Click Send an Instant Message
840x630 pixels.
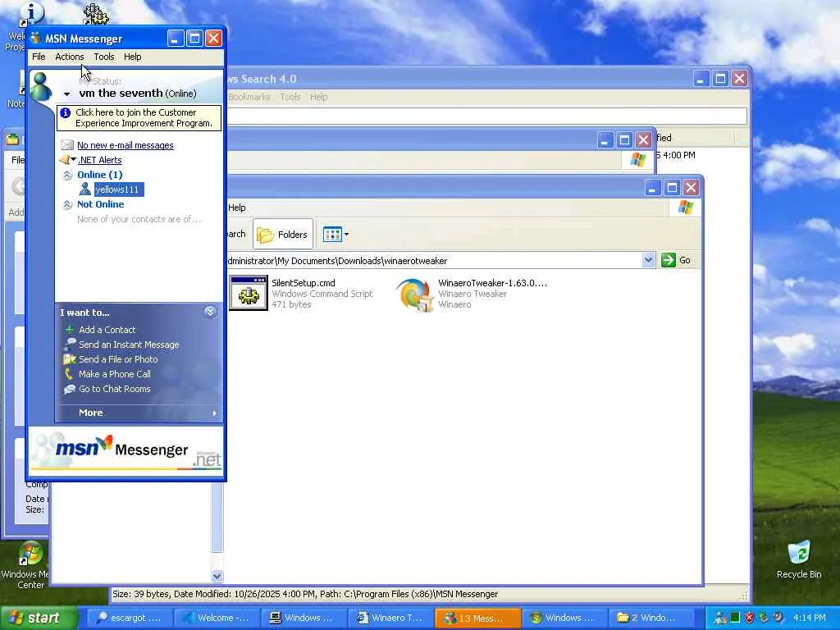129,345
